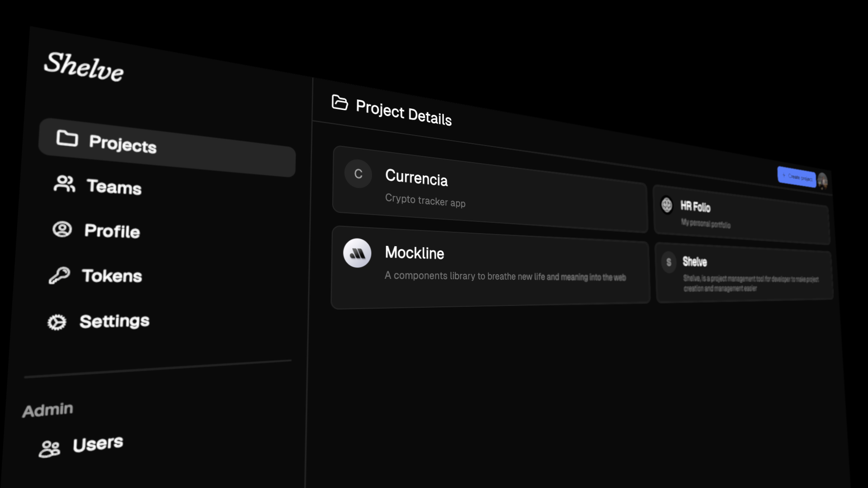Click the Crypto tracker app description
868x488 pixels.
point(425,200)
